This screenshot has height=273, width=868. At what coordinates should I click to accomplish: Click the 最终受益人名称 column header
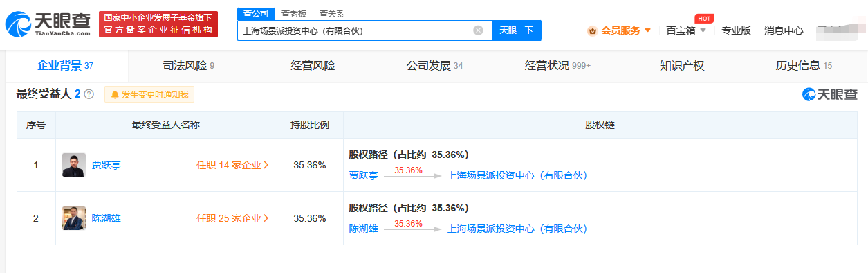166,125
